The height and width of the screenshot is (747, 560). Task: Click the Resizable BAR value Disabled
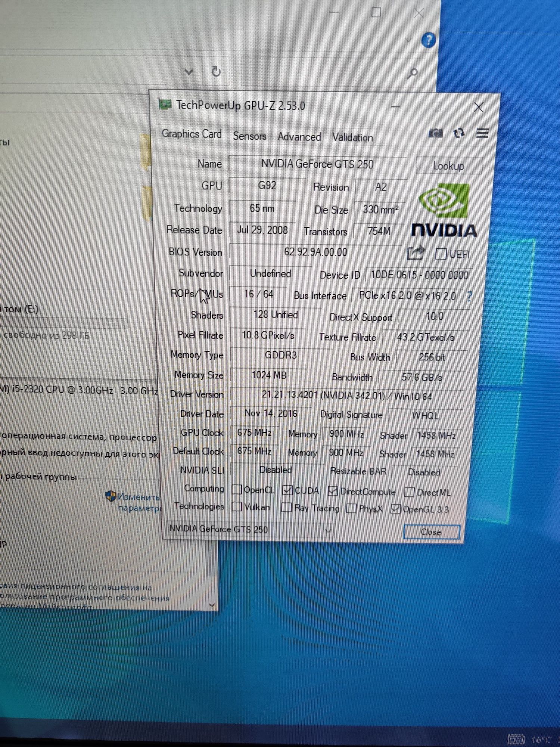[424, 472]
